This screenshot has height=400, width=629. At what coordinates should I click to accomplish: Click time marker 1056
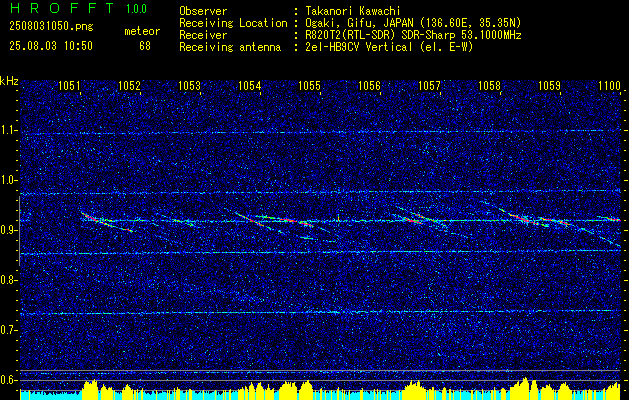click(x=369, y=85)
